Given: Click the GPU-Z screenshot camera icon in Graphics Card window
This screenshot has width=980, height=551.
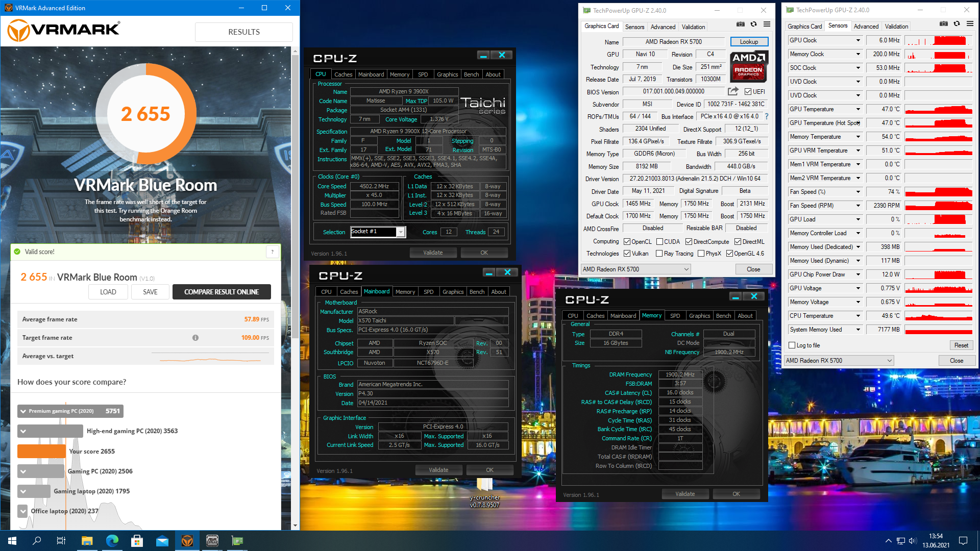Looking at the screenshot, I should click(x=740, y=24).
